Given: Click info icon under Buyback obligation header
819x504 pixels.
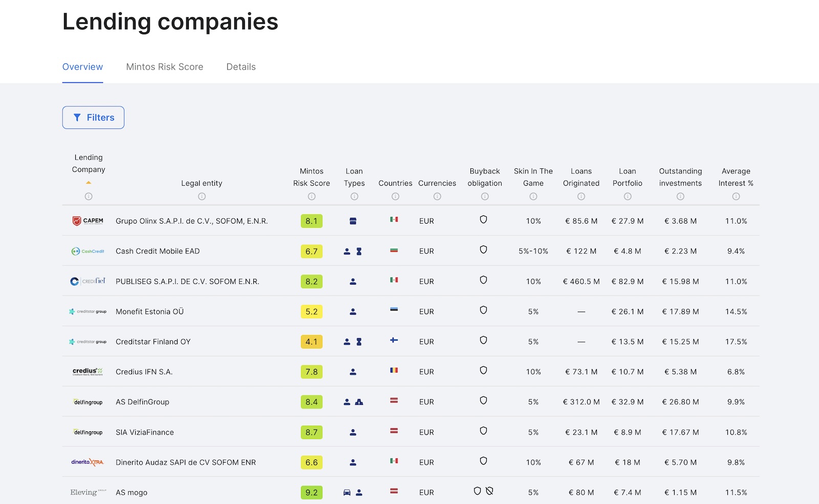Looking at the screenshot, I should 485,196.
